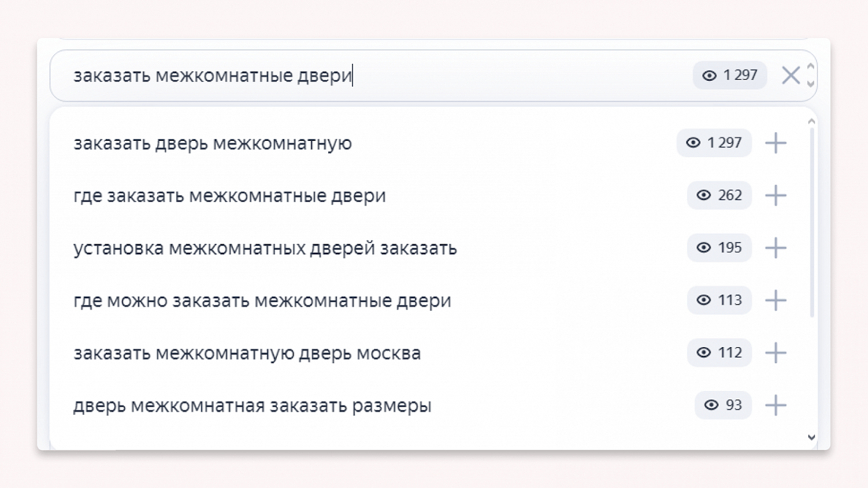This screenshot has width=868, height=488.
Task: Select suggestion 'заказать дверь межкомнатную'
Action: [213, 143]
